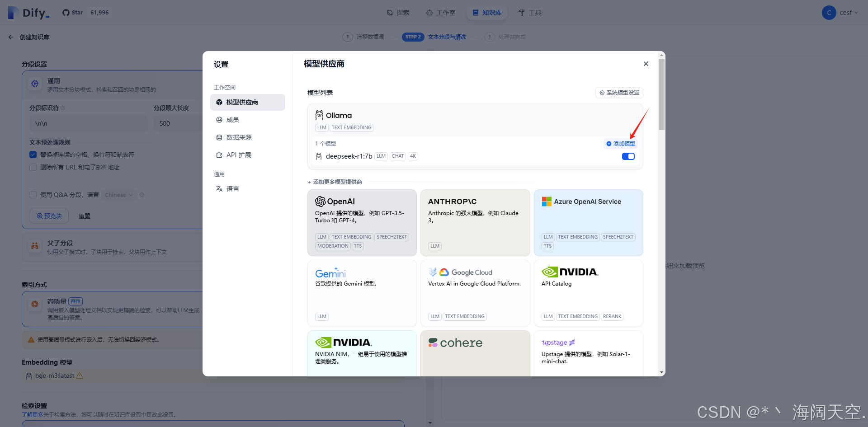Click the 分段最大长度 field showing 500

pos(179,123)
